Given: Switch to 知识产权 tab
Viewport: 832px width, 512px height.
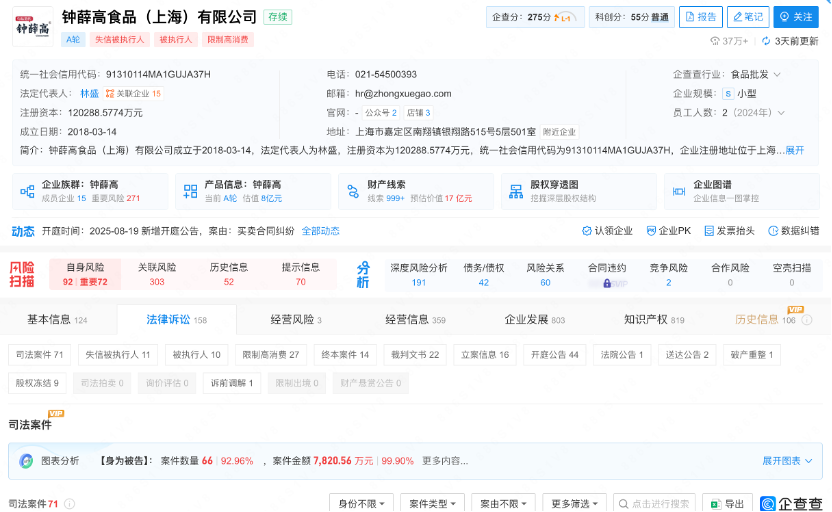Looking at the screenshot, I should (x=654, y=319).
